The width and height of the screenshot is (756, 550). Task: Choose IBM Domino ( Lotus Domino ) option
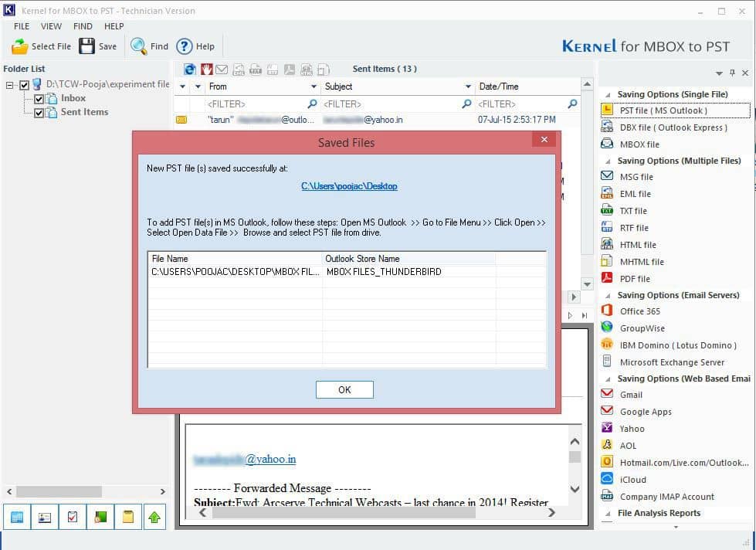[678, 345]
